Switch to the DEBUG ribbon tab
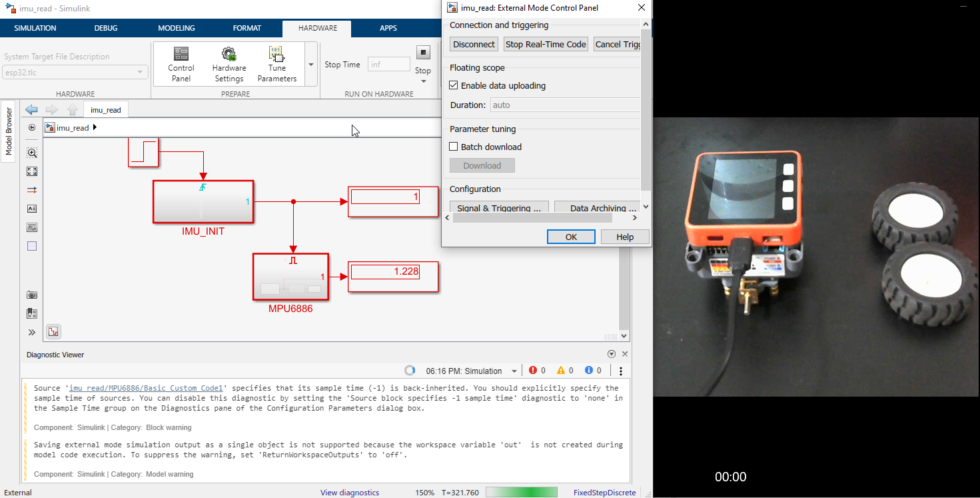 tap(106, 28)
